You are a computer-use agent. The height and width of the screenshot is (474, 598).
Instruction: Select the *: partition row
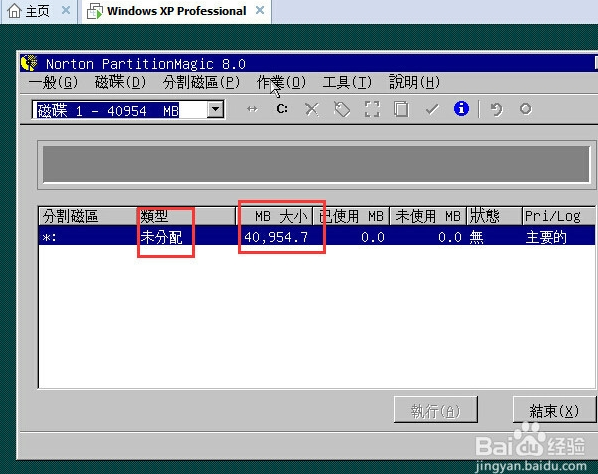point(317,237)
